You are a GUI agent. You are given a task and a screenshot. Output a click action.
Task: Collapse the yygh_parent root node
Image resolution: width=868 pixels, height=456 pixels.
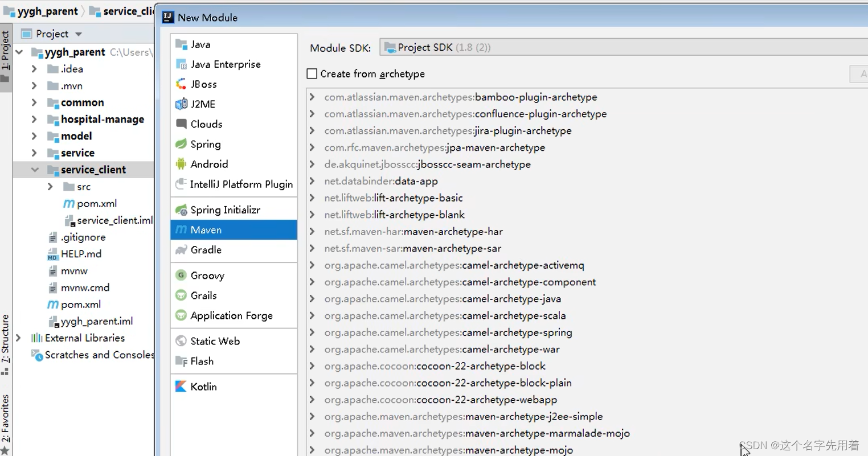point(19,52)
